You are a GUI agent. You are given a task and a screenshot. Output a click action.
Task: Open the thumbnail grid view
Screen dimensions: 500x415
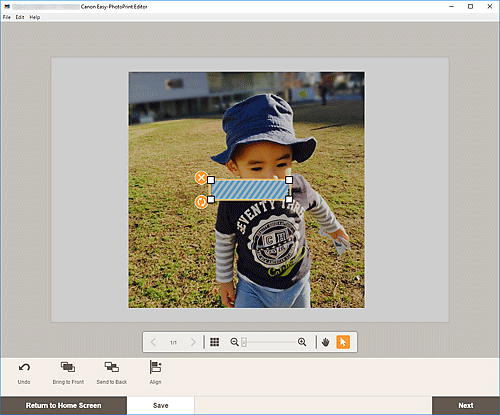(215, 342)
